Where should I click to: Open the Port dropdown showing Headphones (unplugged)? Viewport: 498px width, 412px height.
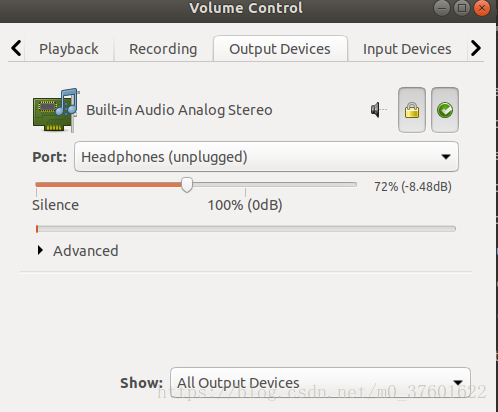(266, 157)
